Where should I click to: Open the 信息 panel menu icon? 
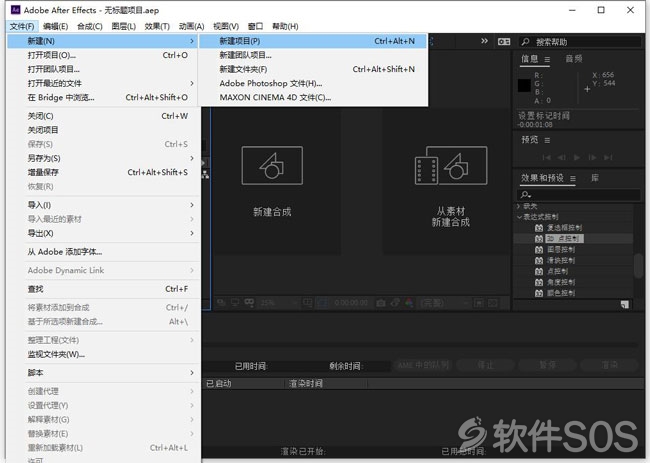547,60
